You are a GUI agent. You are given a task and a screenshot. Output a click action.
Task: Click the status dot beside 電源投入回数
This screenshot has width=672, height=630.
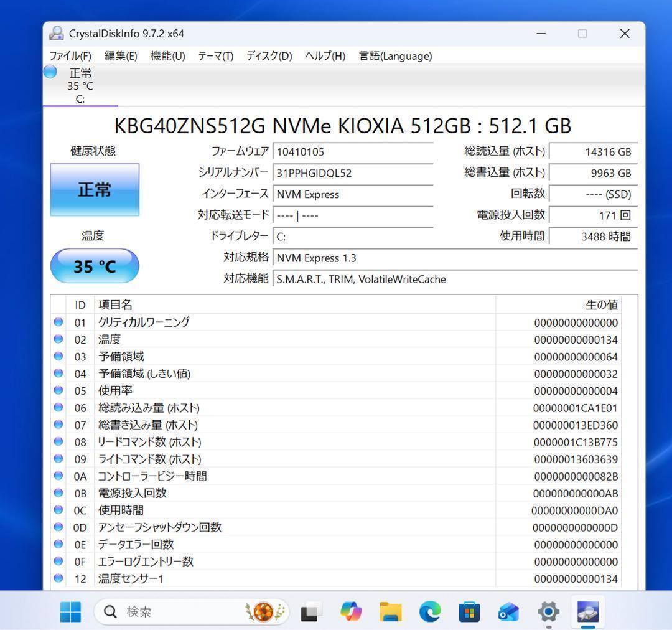58,493
